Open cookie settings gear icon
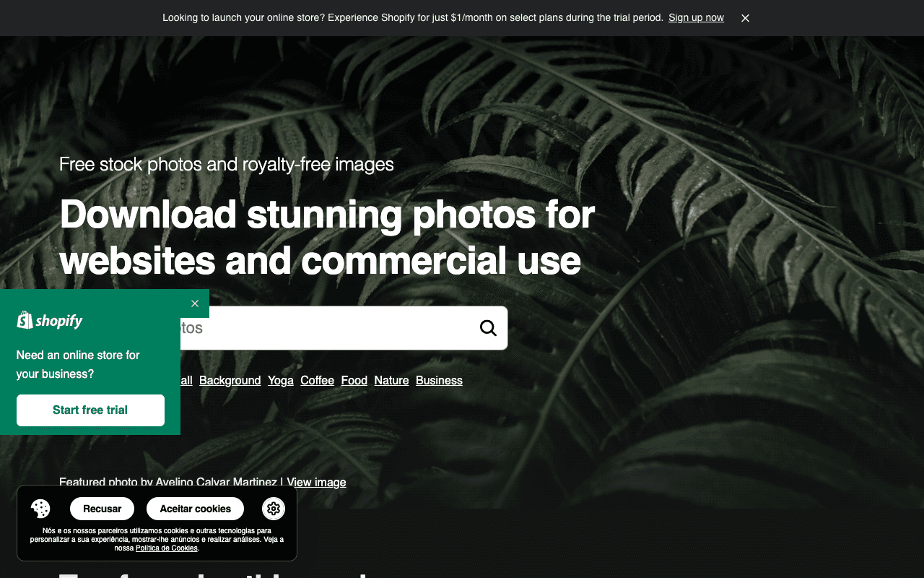 click(x=274, y=509)
